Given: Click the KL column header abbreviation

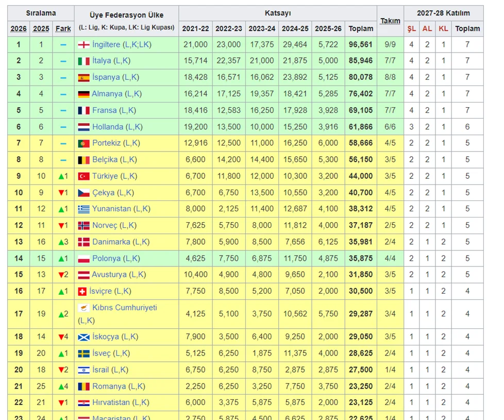Looking at the screenshot, I should [x=443, y=29].
